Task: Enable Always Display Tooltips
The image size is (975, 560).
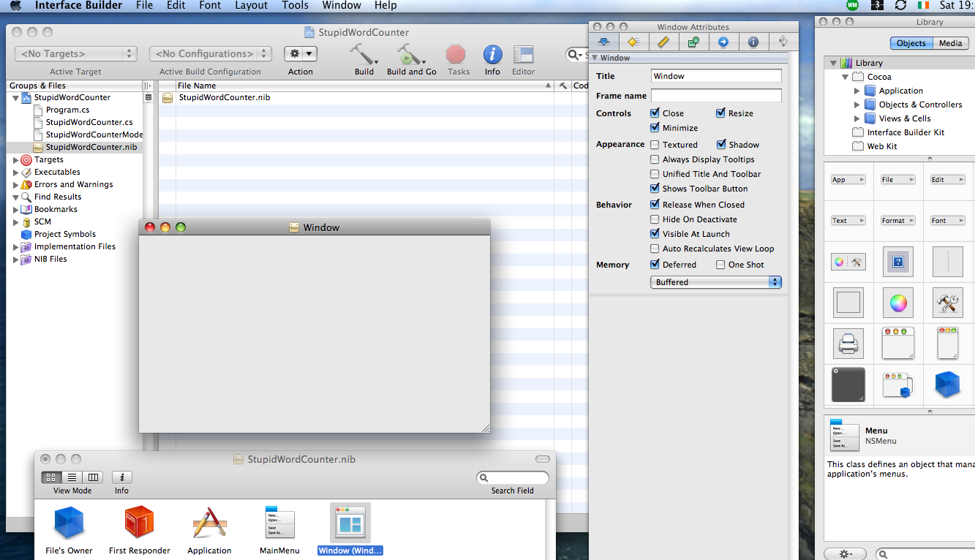Action: pos(655,159)
